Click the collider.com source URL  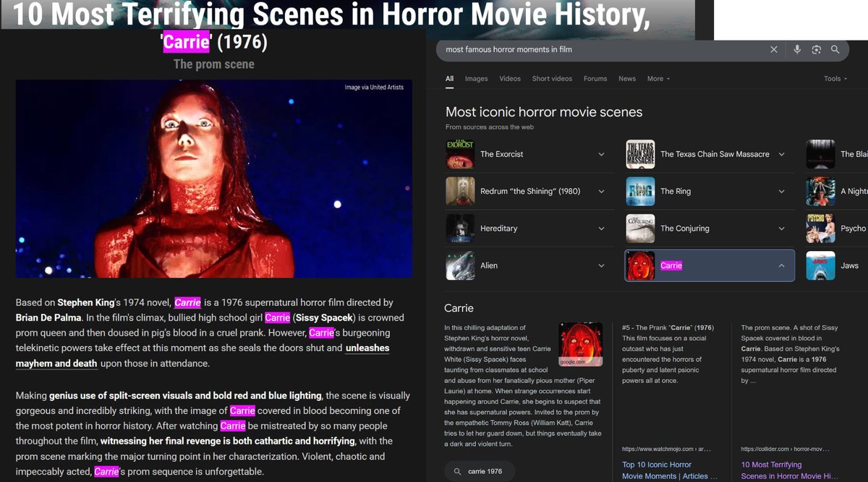click(x=786, y=449)
